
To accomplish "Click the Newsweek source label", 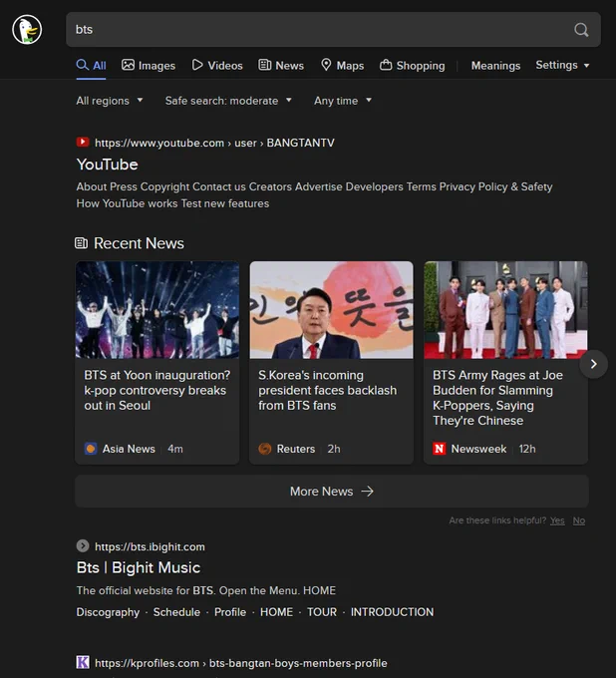I will 478,449.
